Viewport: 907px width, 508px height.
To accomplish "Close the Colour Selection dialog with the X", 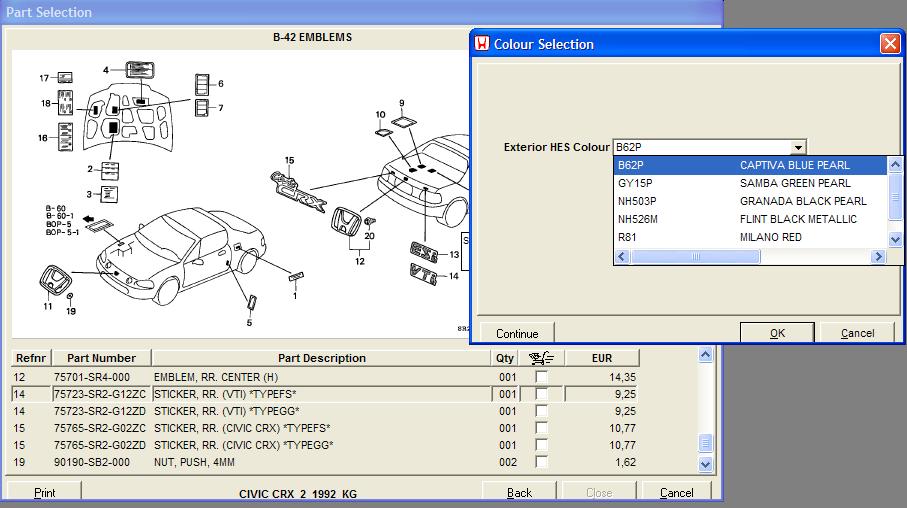I will pyautogui.click(x=890, y=43).
